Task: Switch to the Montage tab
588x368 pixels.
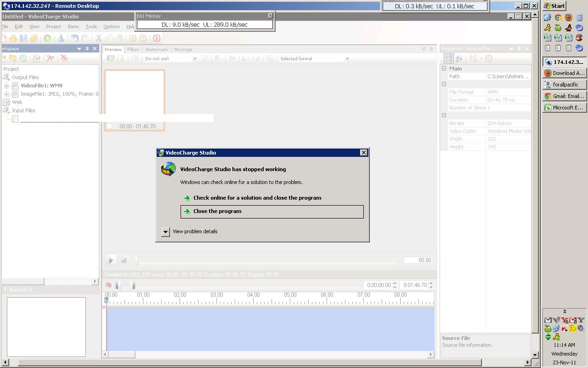Action: coord(183,49)
